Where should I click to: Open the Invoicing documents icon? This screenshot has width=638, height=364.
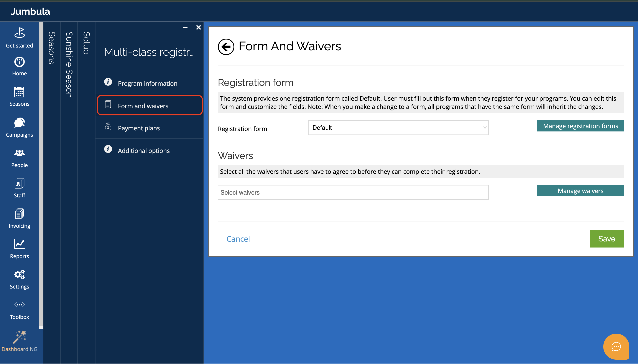click(20, 218)
